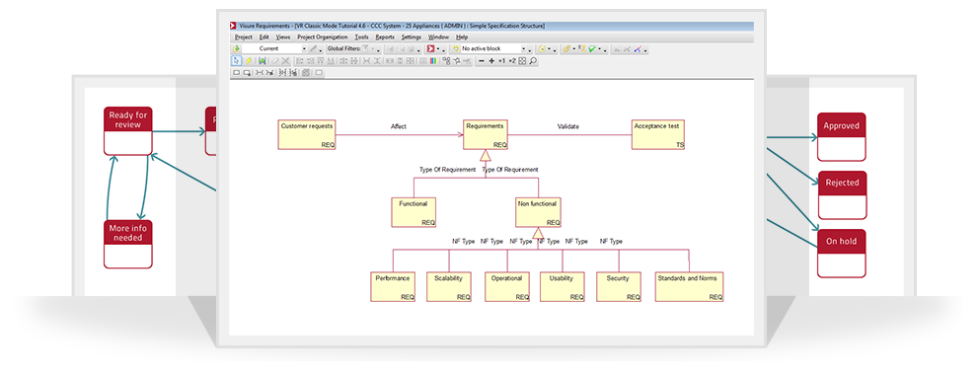This screenshot has height=377, width=980.
Task: Select the Standards and Norms block
Action: click(x=690, y=287)
